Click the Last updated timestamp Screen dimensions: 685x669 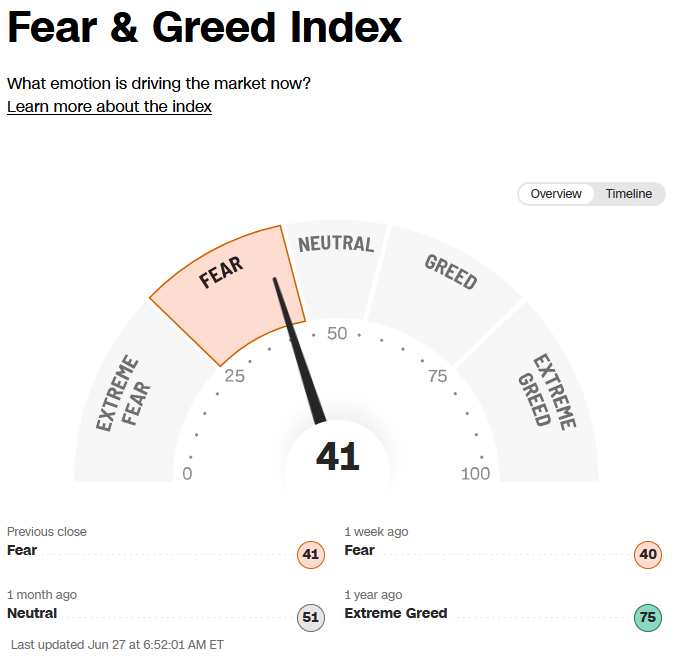coord(117,645)
